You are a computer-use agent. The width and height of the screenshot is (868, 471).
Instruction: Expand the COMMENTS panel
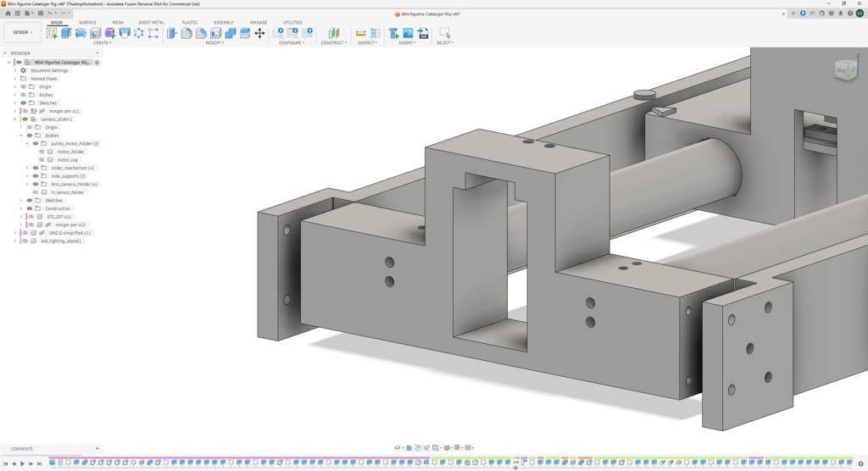click(x=97, y=449)
